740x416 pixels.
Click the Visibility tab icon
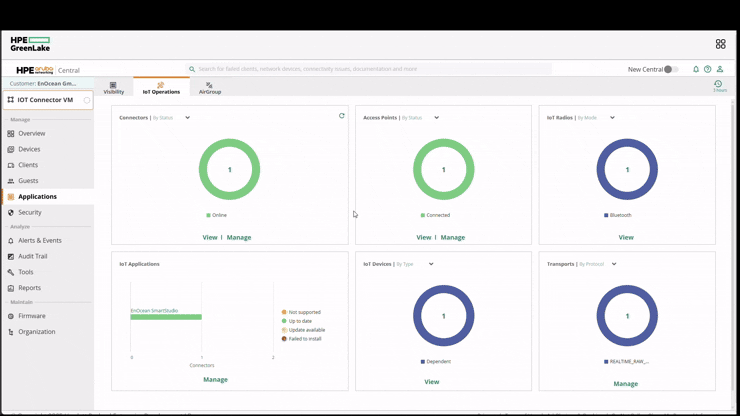click(113, 85)
